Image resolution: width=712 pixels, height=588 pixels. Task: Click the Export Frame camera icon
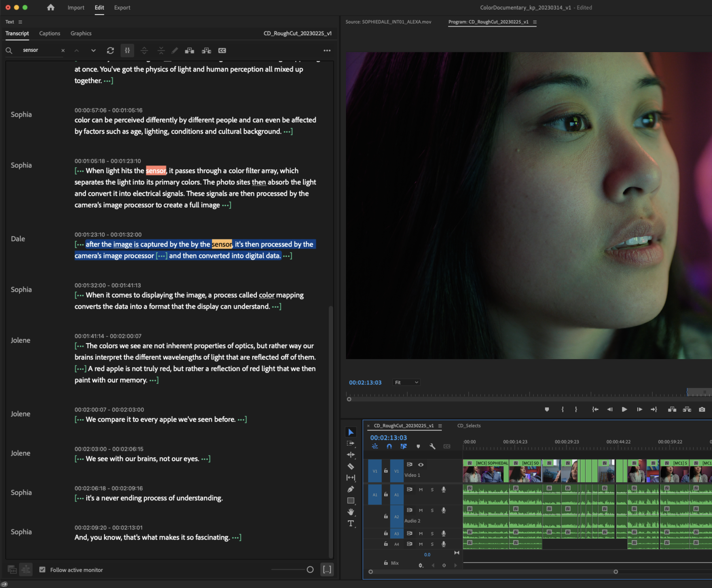(x=702, y=409)
